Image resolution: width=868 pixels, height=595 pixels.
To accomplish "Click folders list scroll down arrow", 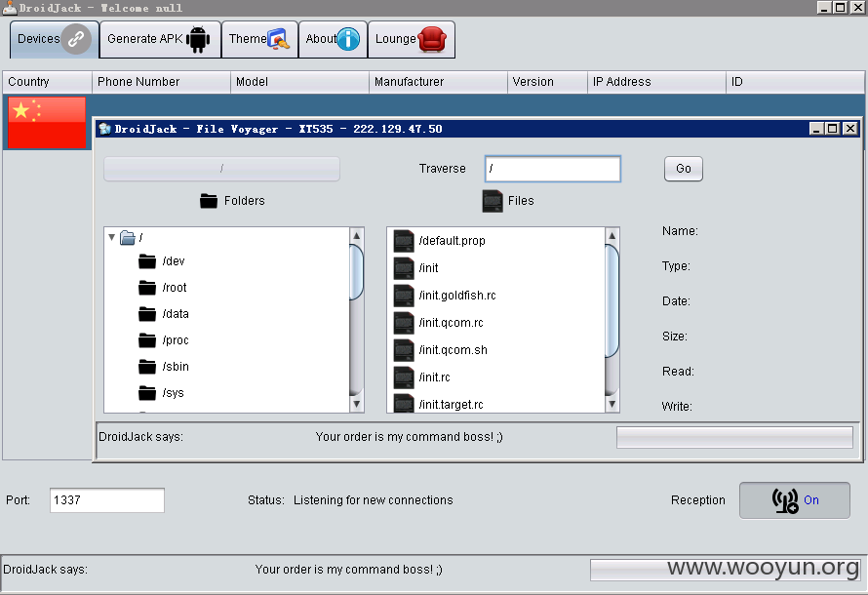I will pyautogui.click(x=357, y=404).
